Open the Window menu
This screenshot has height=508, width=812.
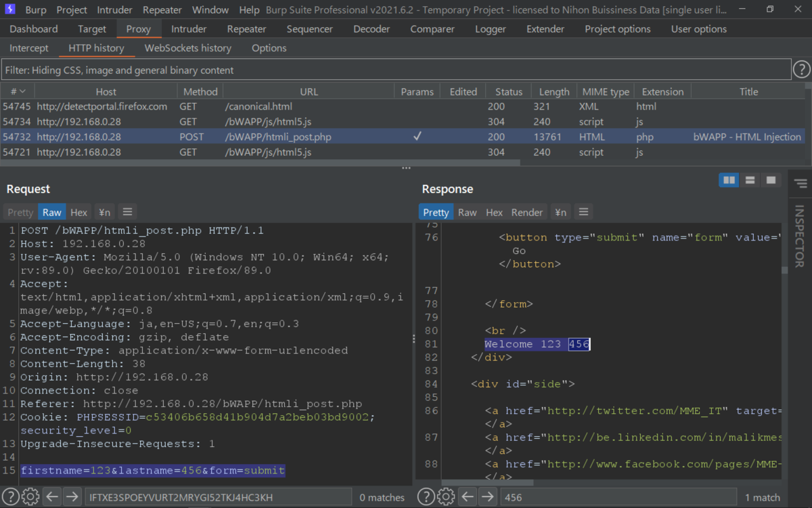(x=210, y=10)
